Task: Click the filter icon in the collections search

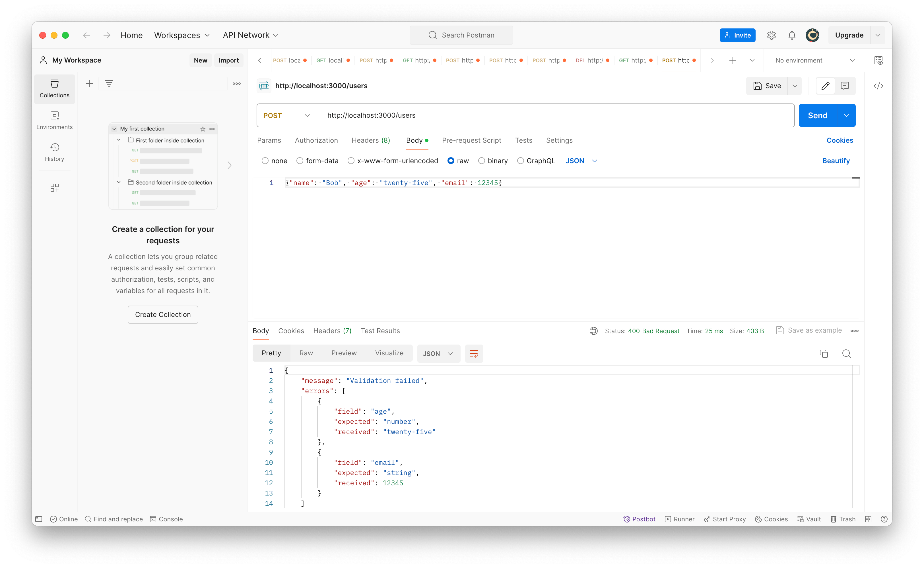Action: pos(109,83)
